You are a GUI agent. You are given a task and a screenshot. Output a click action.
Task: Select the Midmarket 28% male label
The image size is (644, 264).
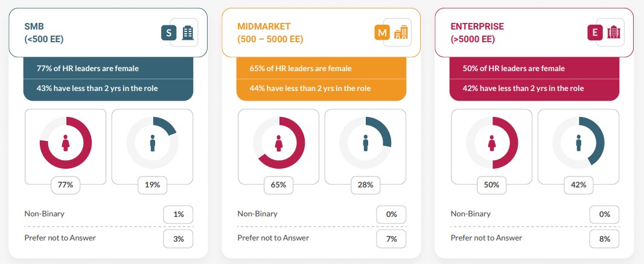pos(365,185)
